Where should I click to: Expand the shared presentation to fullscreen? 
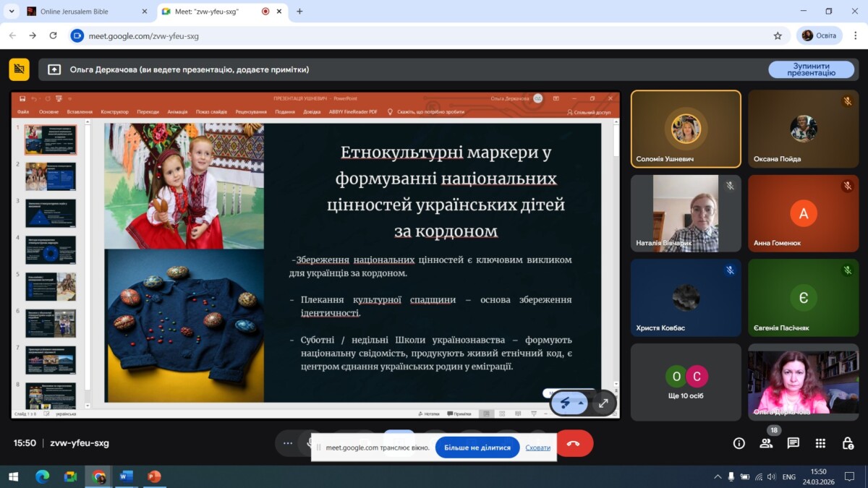(x=603, y=403)
